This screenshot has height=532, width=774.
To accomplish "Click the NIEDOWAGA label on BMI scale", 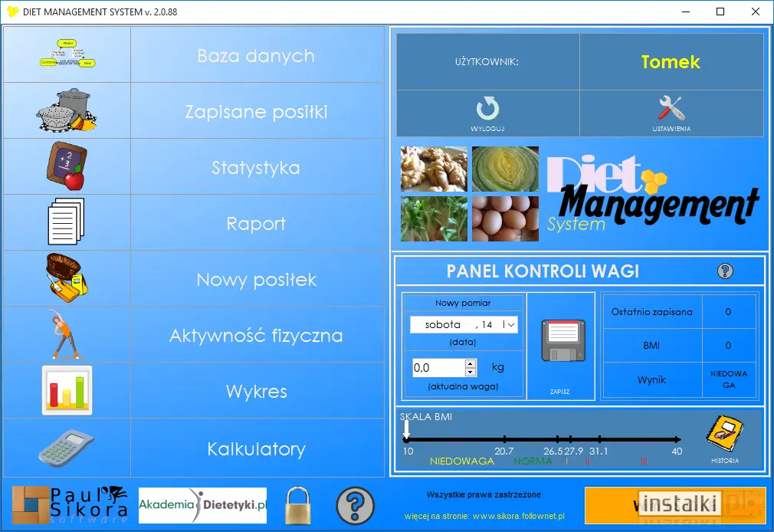I will 462,461.
